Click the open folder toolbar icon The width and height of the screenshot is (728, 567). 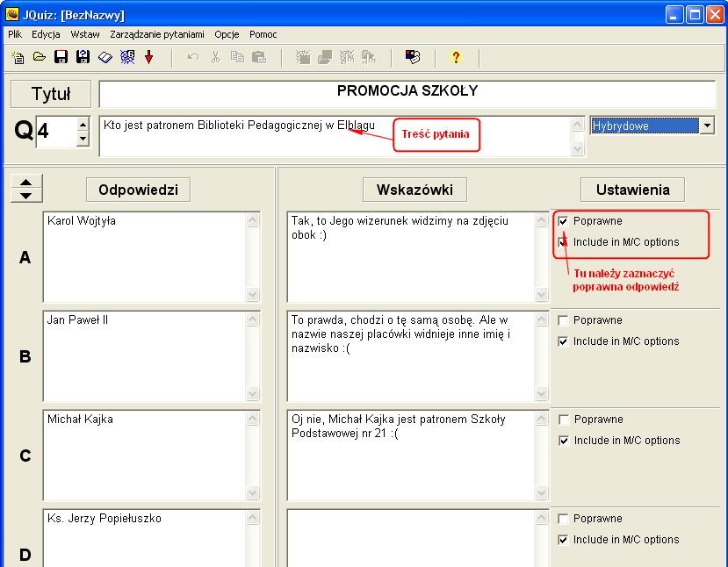(x=40, y=57)
